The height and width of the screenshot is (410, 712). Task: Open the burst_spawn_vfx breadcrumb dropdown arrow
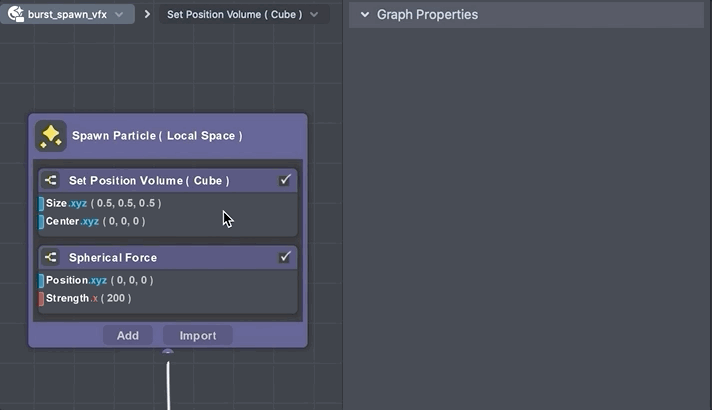point(119,15)
